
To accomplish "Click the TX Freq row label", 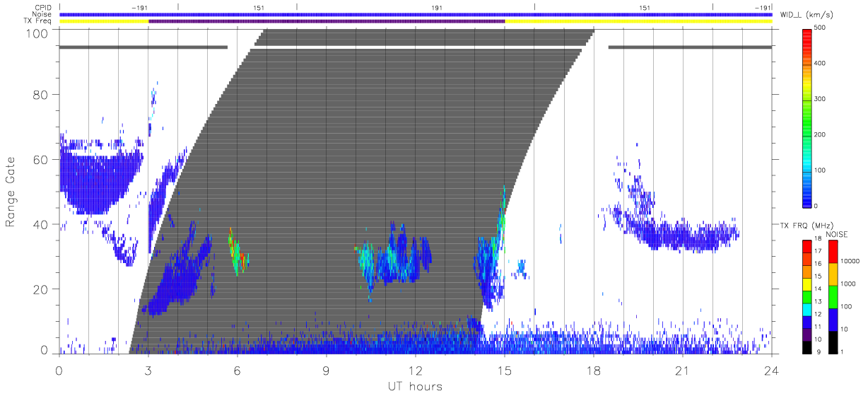I will [39, 21].
